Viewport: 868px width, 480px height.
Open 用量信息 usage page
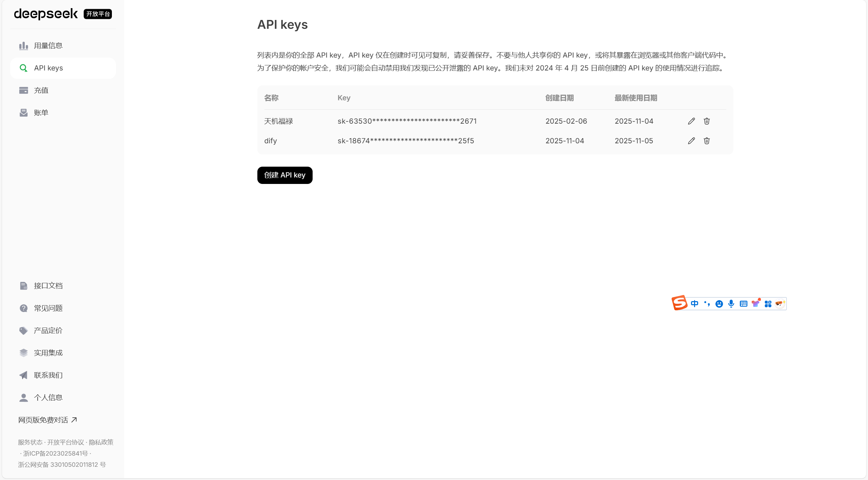click(x=48, y=46)
